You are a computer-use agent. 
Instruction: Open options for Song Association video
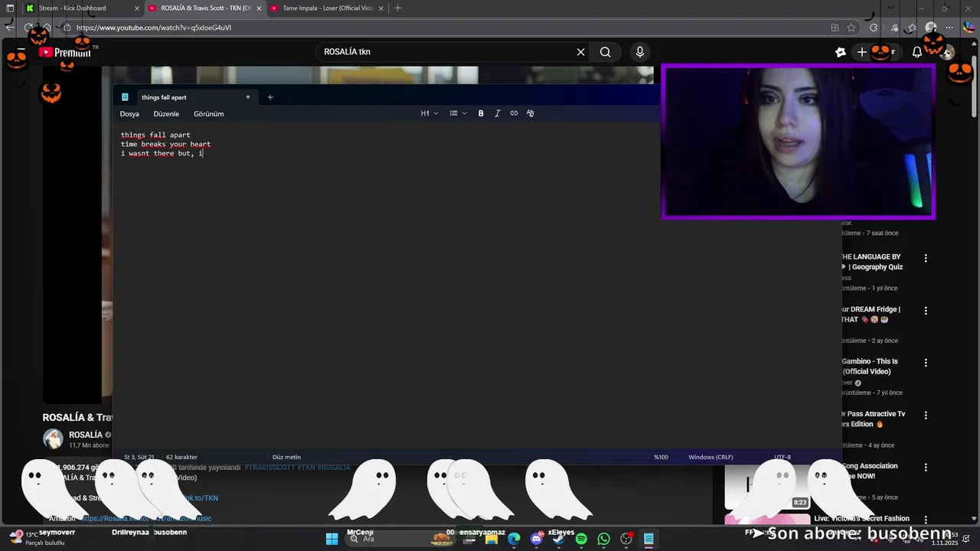(x=926, y=468)
